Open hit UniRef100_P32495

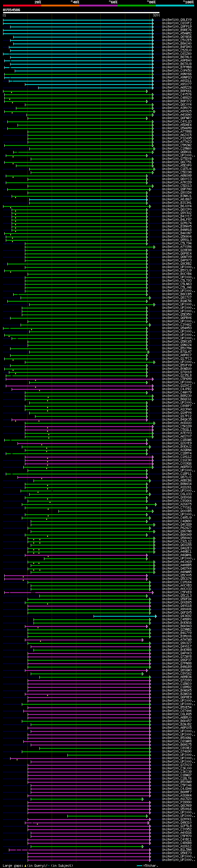pyautogui.click(x=177, y=139)
